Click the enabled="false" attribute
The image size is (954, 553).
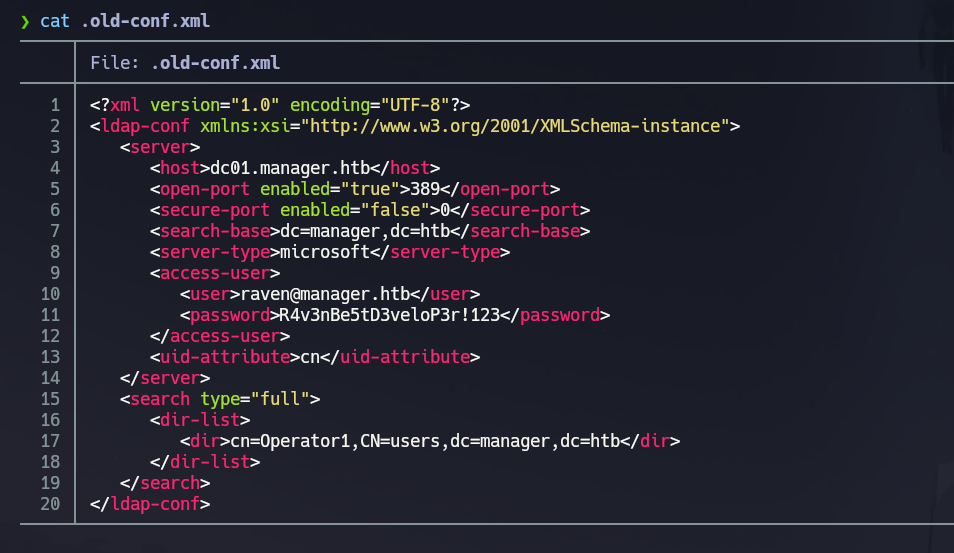(x=355, y=210)
